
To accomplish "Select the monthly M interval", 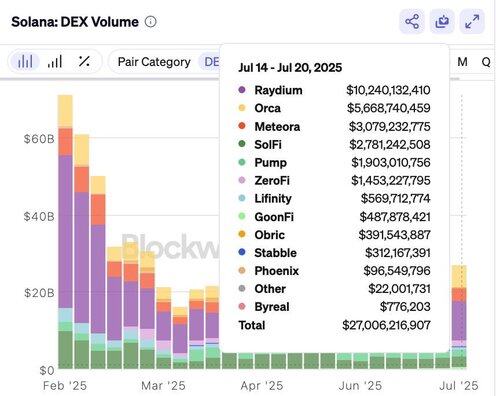I will coord(462,62).
